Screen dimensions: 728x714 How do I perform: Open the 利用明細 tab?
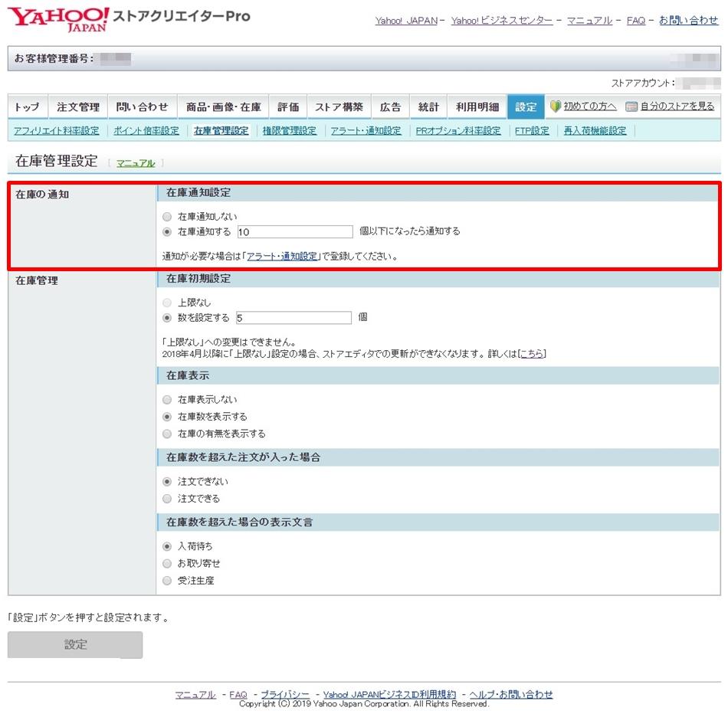(x=477, y=106)
